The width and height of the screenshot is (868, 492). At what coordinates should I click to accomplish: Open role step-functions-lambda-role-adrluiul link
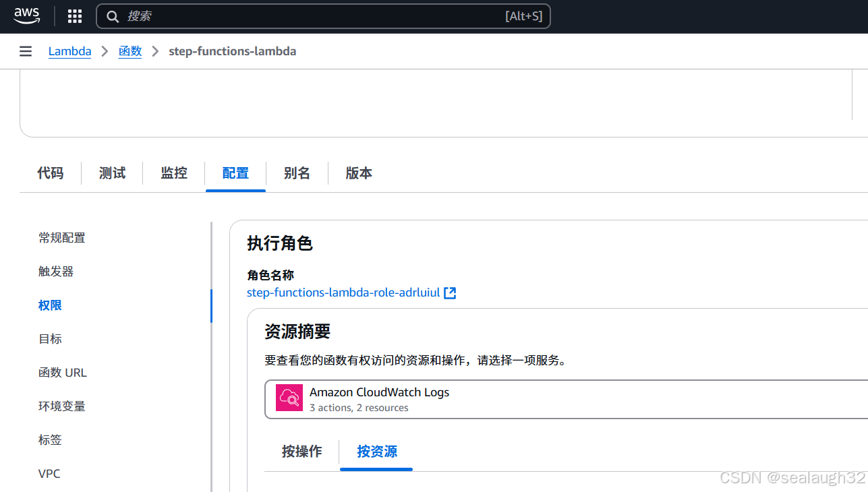[343, 293]
